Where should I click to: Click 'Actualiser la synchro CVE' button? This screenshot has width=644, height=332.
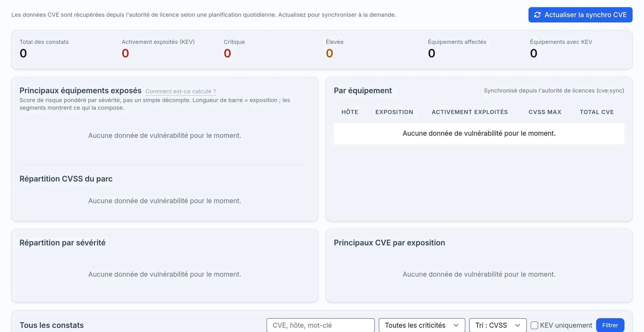[580, 15]
